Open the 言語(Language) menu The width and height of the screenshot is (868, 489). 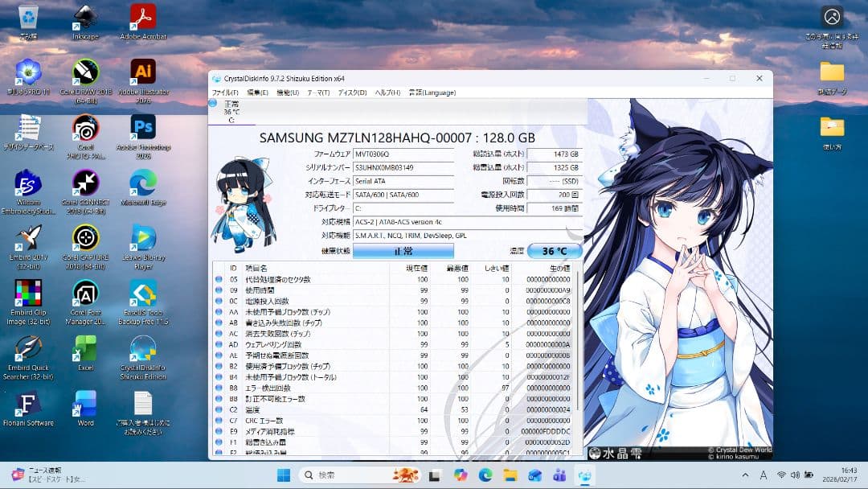432,92
